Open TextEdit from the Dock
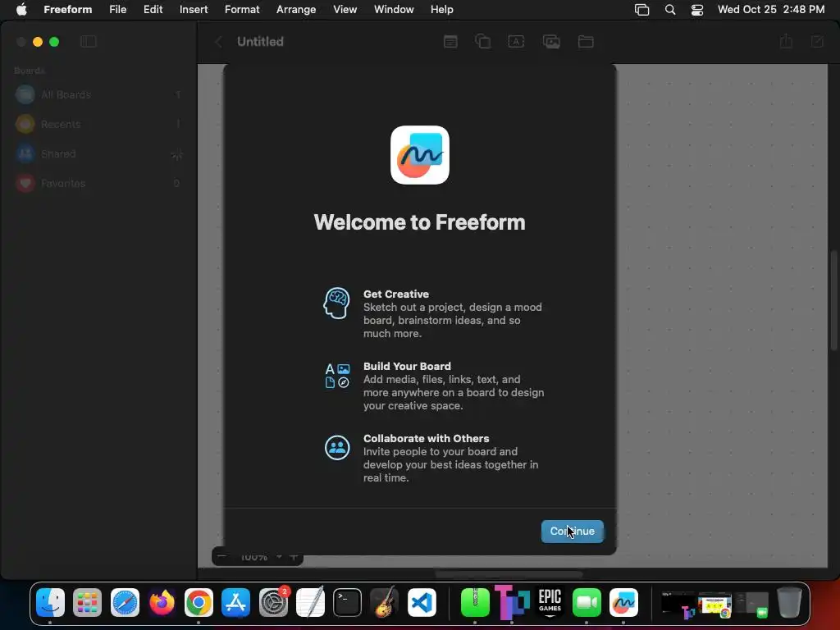Image resolution: width=840 pixels, height=630 pixels. (310, 603)
